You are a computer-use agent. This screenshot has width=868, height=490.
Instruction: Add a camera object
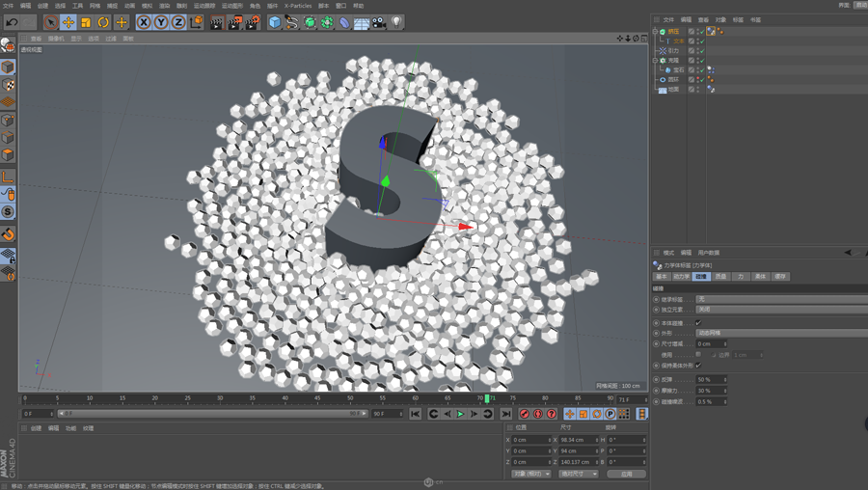pyautogui.click(x=379, y=23)
